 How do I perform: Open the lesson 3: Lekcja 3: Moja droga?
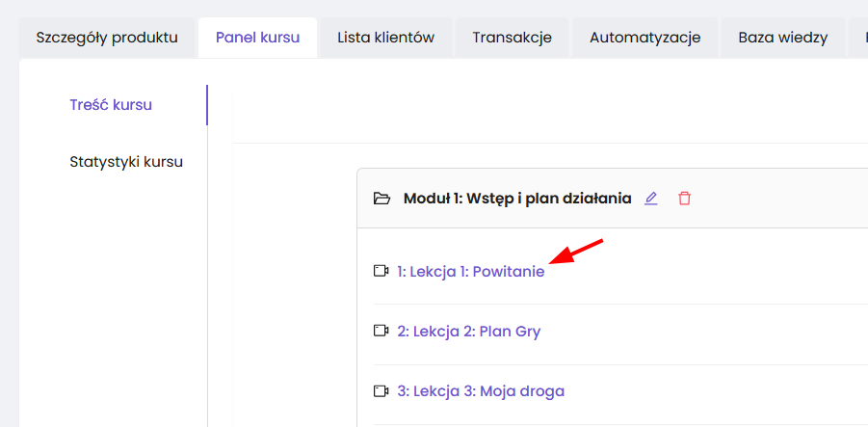pos(481,391)
